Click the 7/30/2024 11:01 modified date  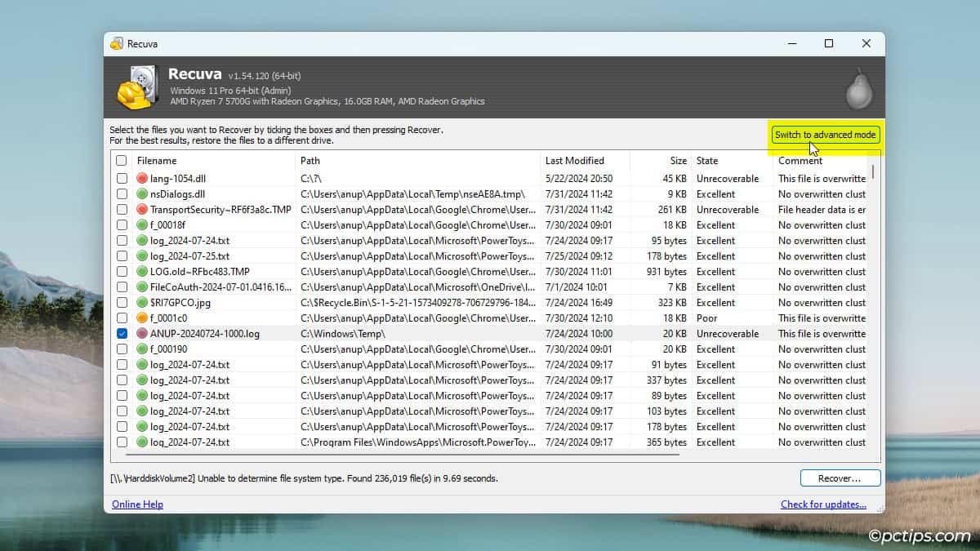point(579,272)
